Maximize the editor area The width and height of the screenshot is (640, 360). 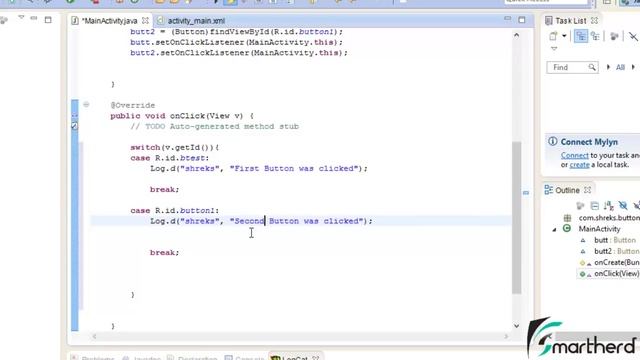(522, 20)
